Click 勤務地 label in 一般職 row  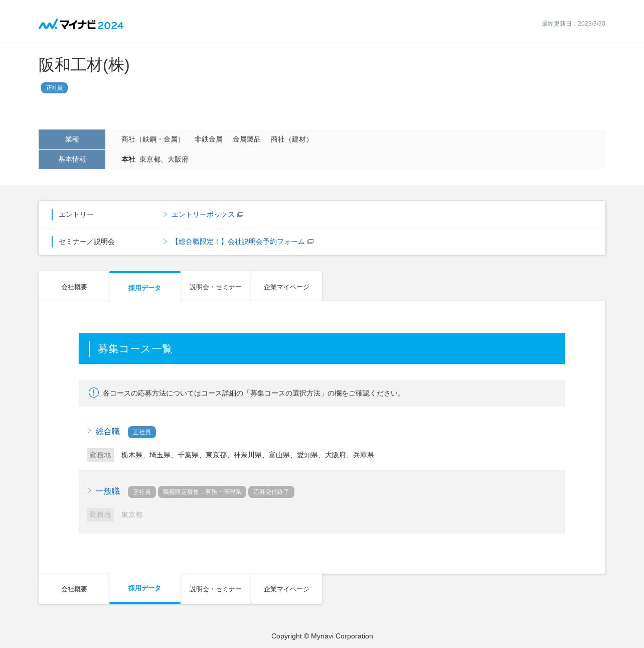[x=100, y=514]
